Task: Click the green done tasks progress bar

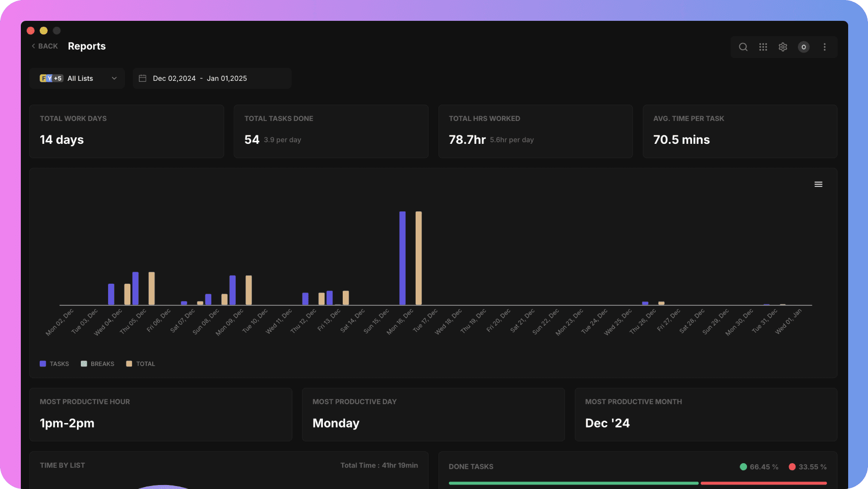Action: tap(573, 483)
